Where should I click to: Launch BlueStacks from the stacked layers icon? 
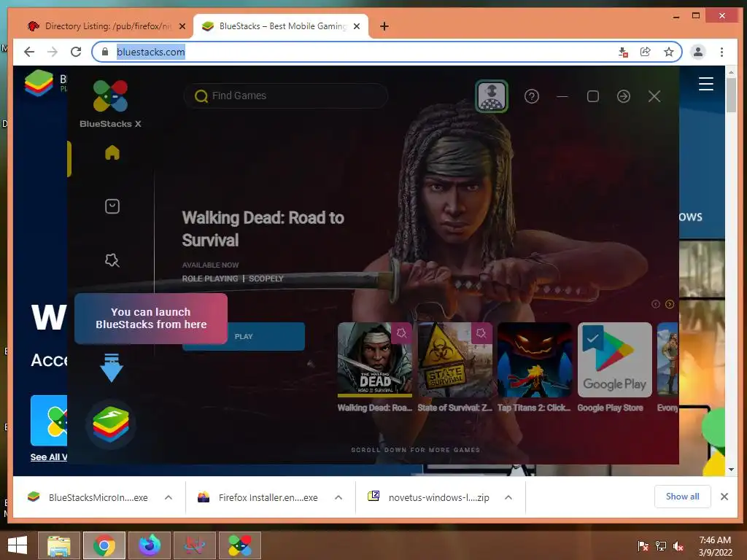coord(111,424)
